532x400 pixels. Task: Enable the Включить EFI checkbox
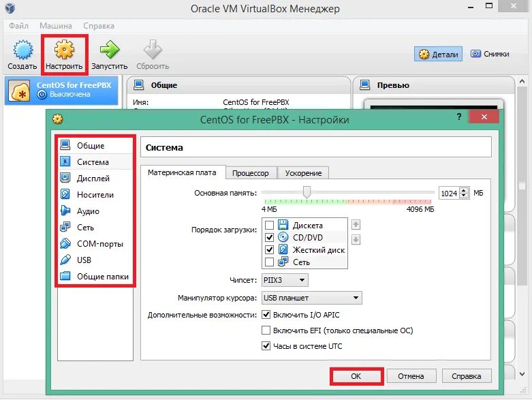point(266,330)
